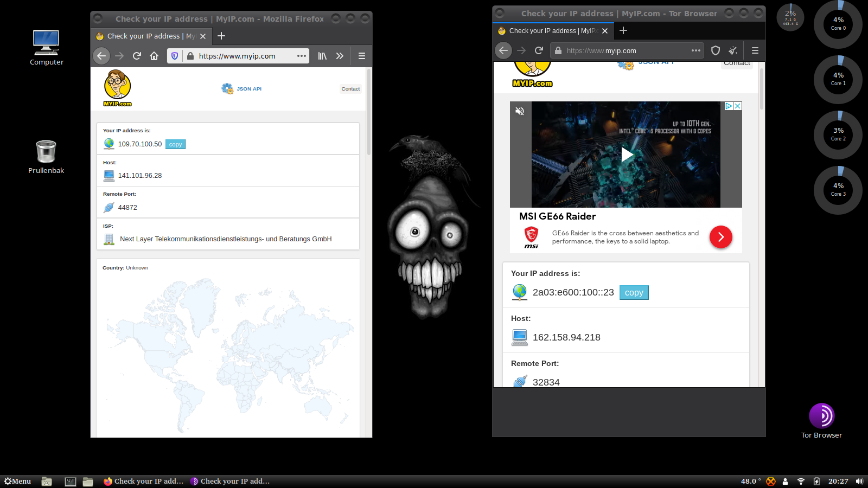Screen dimensions: 868x488
Task: Click MSI GE66 Raider ad headline
Action: 558,216
